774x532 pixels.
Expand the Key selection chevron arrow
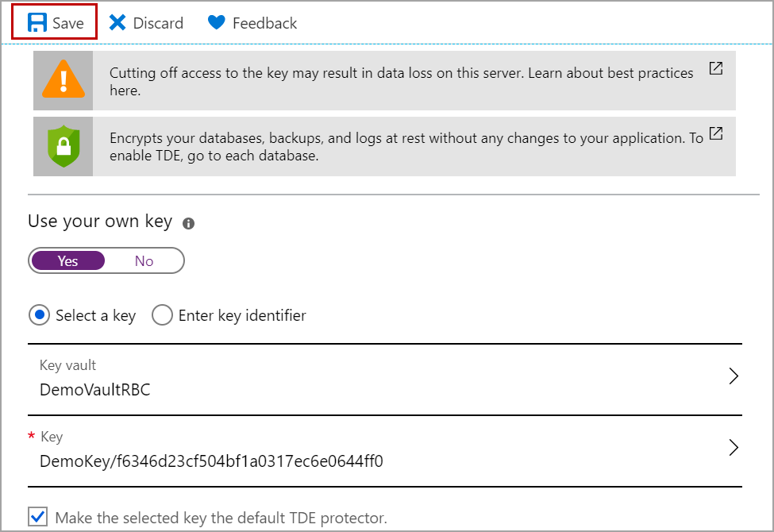click(x=734, y=448)
